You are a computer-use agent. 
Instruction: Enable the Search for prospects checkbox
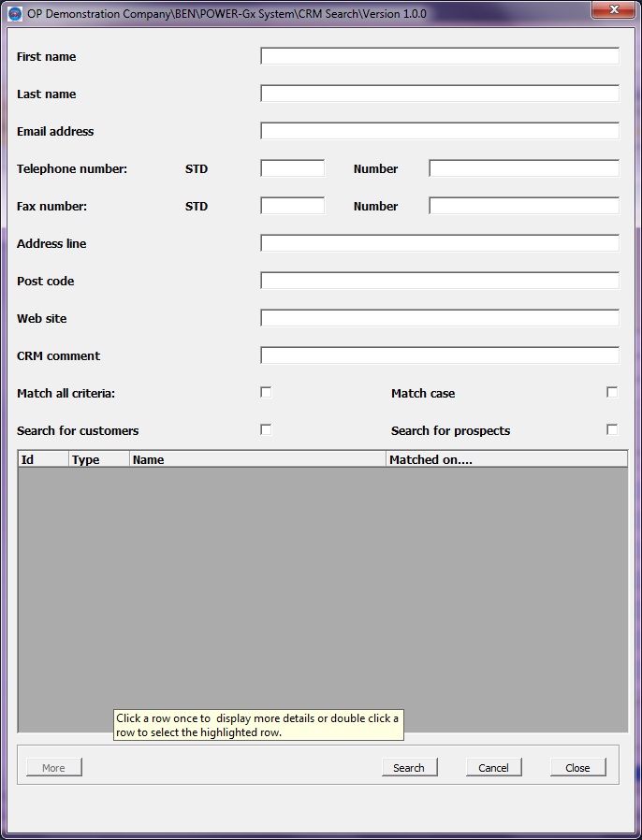tap(612, 429)
